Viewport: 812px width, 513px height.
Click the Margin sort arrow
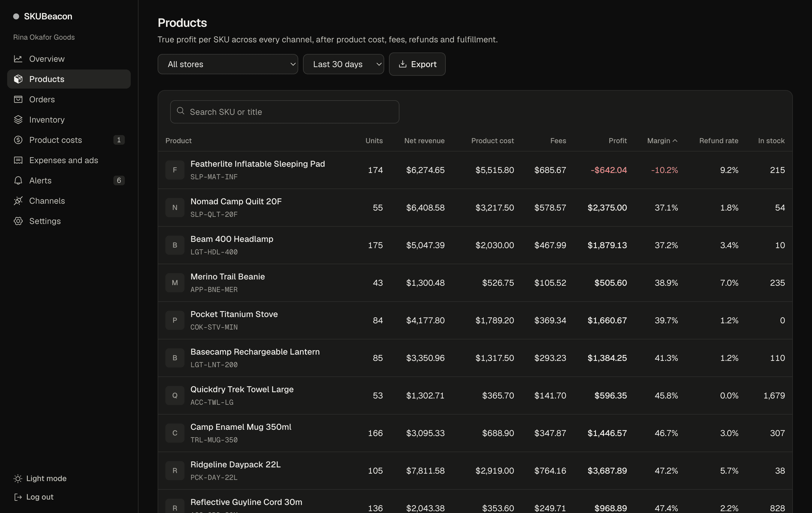coord(675,141)
